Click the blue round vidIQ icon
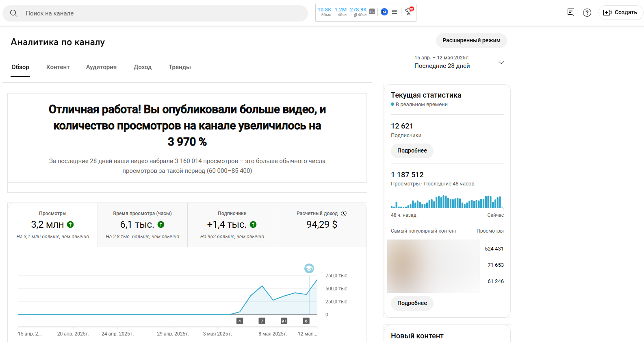Screen dimensions: 644x342 [x=384, y=12]
